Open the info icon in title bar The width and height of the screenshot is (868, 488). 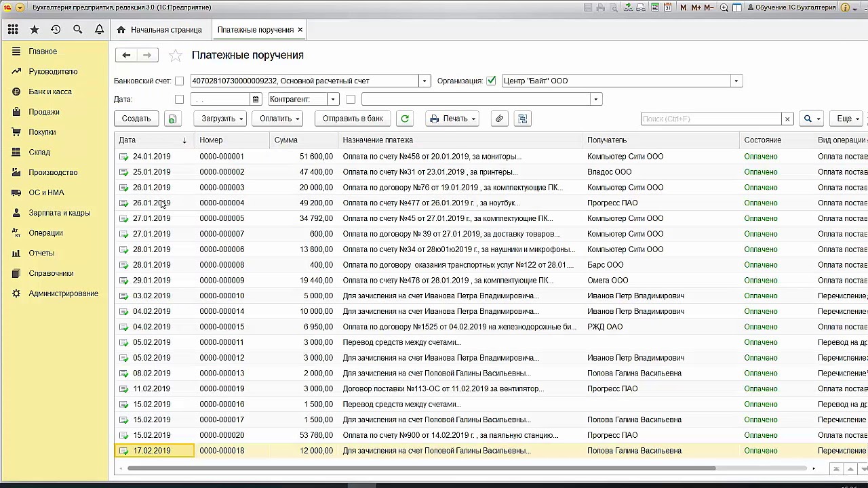point(845,7)
